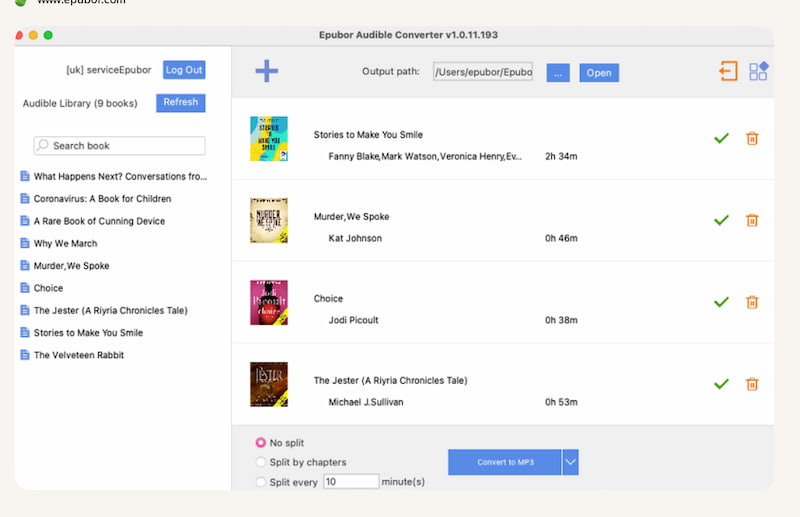Screen dimensions: 800x517
Task: Click the Output path text field
Action: 483,72
